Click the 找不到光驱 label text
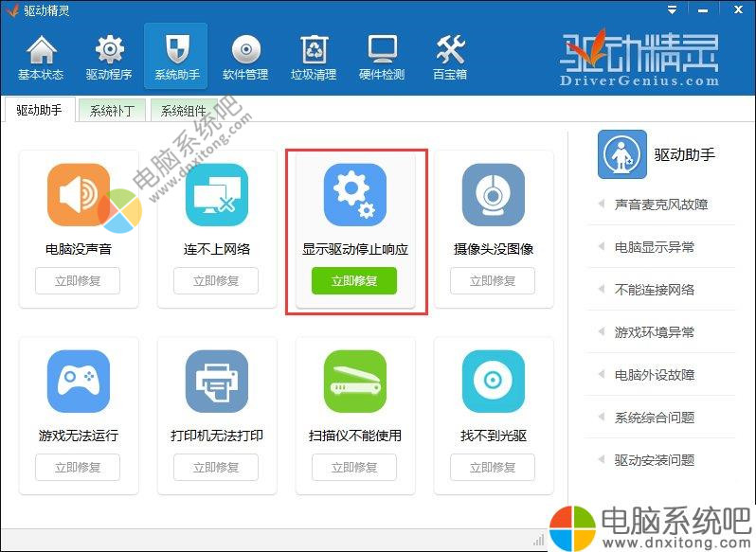Viewport: 756px width, 552px height. click(494, 436)
